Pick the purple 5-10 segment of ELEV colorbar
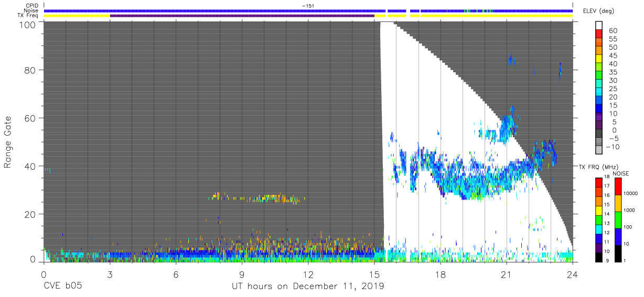Screen dimensions: 644x297 [599, 117]
